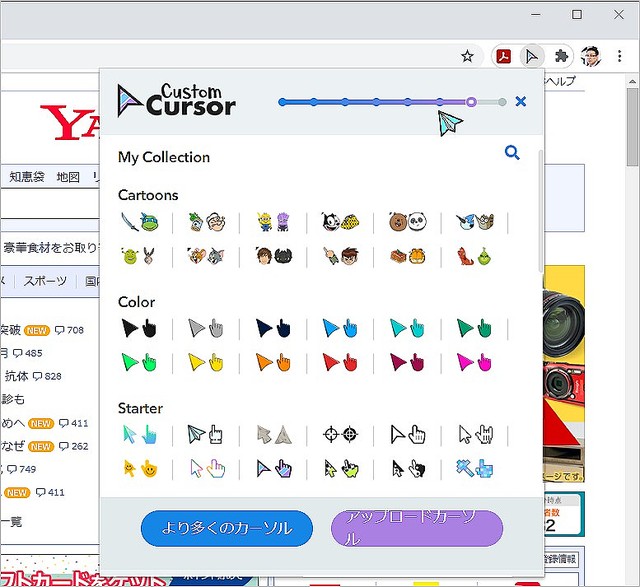
Task: Pick the smiling star starter cursor
Action: (140, 469)
